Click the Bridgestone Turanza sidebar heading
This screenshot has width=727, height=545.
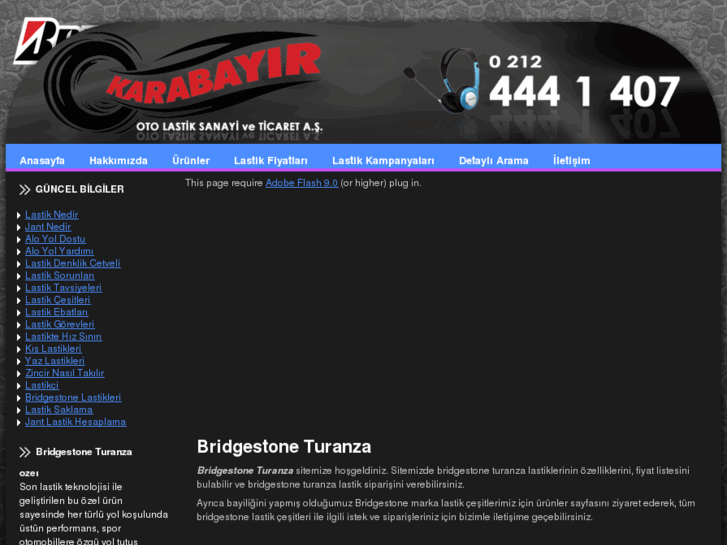coord(84,452)
